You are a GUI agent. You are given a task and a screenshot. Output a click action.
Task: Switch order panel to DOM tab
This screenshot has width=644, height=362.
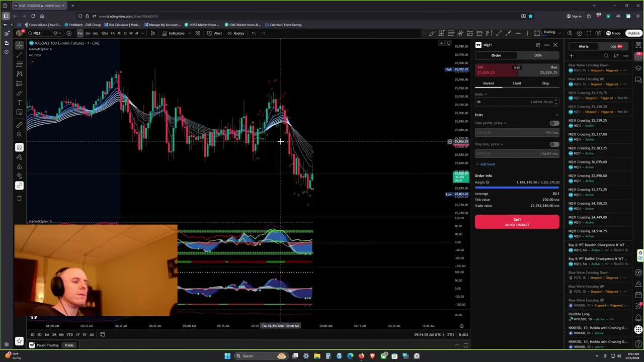click(x=538, y=55)
